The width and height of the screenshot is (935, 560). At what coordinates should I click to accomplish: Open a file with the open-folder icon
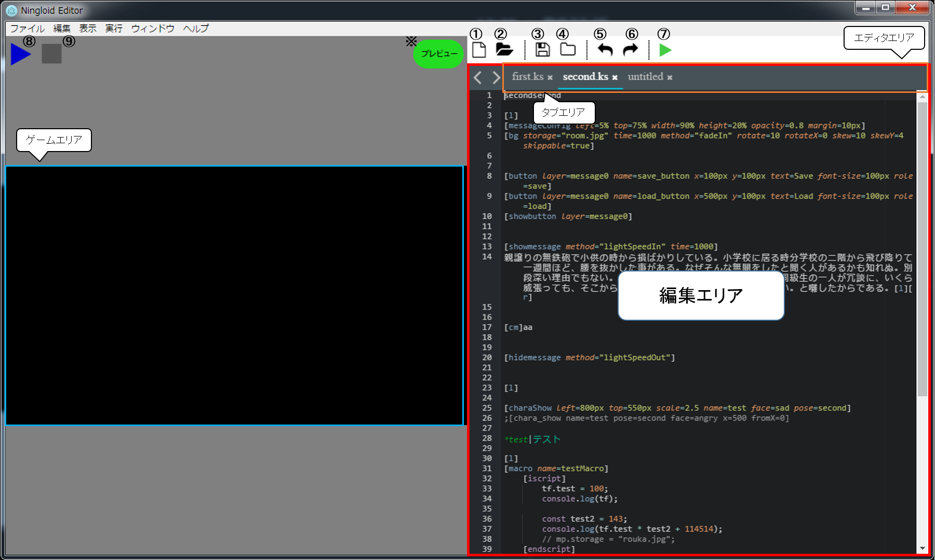[504, 50]
